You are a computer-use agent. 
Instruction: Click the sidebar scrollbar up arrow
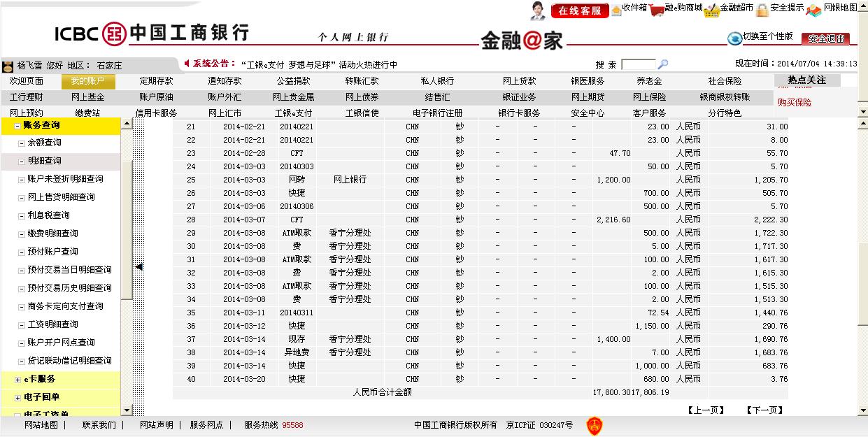click(127, 124)
